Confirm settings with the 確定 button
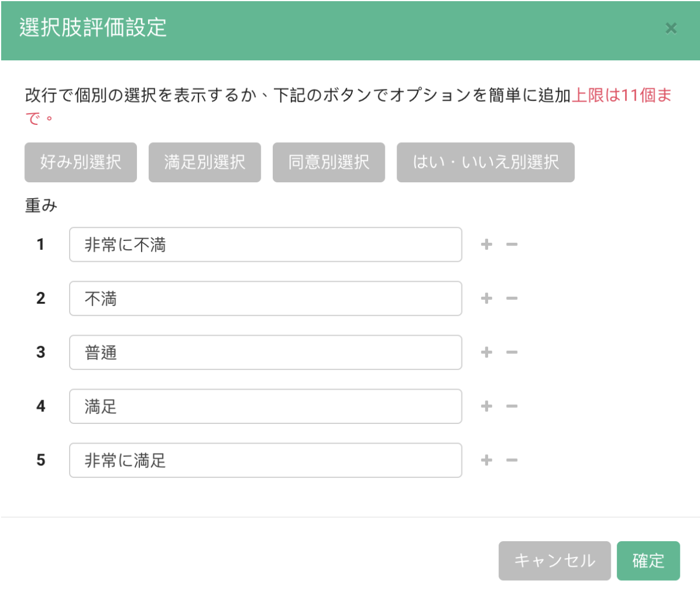 click(648, 561)
